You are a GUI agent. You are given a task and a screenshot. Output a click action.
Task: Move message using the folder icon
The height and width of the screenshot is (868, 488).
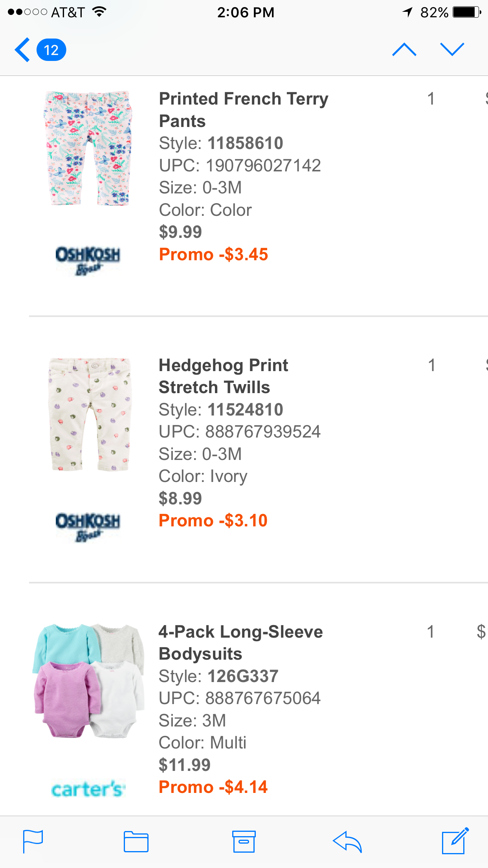point(136,841)
